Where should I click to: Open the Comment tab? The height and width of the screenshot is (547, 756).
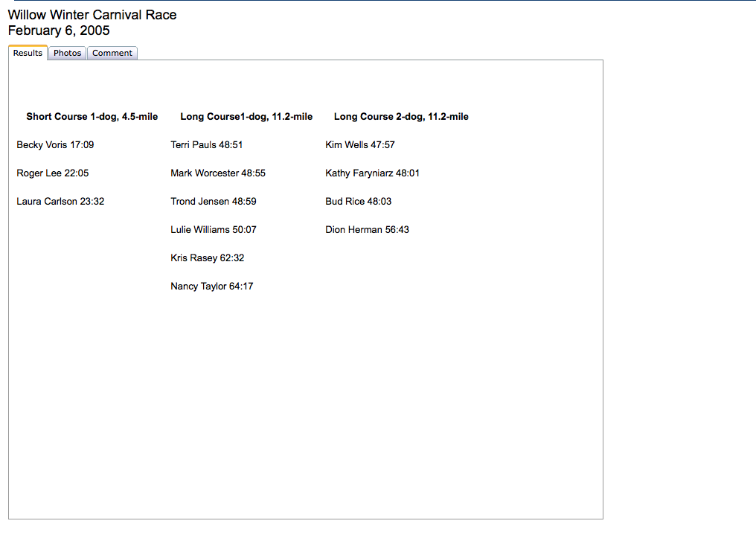pos(112,53)
